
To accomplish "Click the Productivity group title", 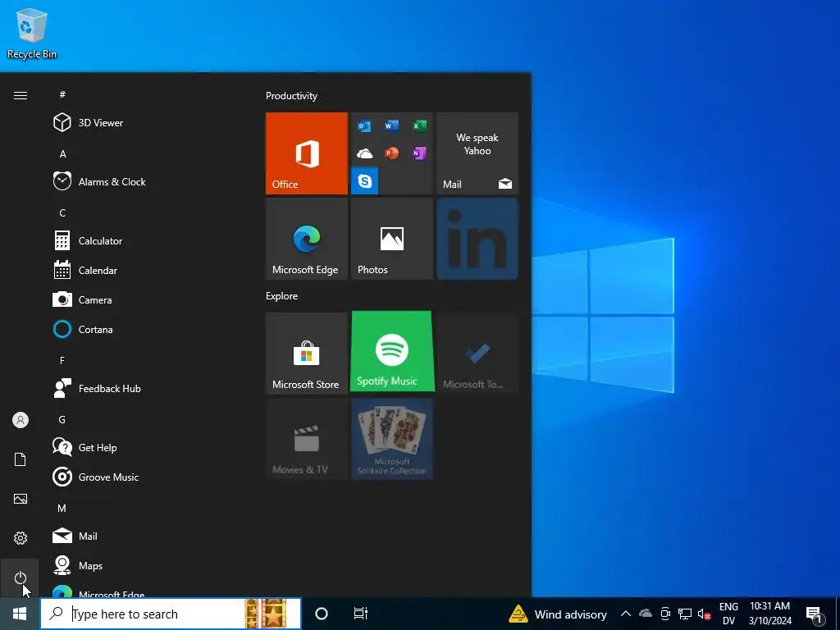I will point(291,96).
